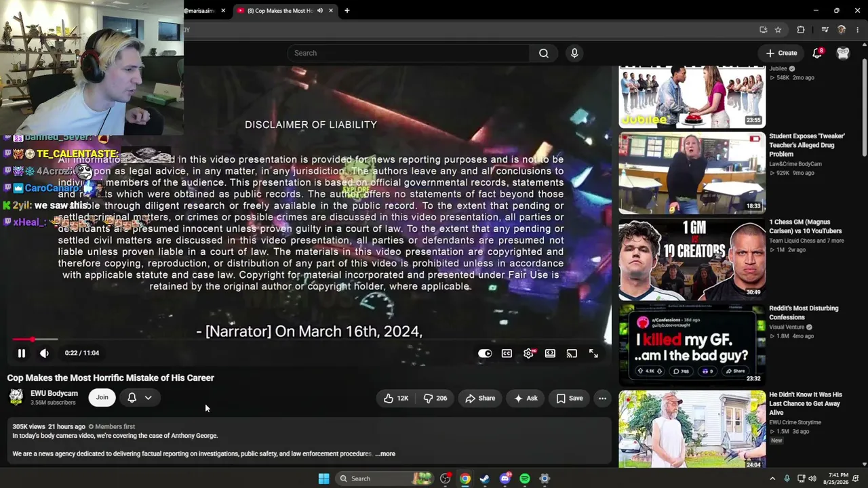Open the Jubilee video thumbnail

tap(692, 96)
